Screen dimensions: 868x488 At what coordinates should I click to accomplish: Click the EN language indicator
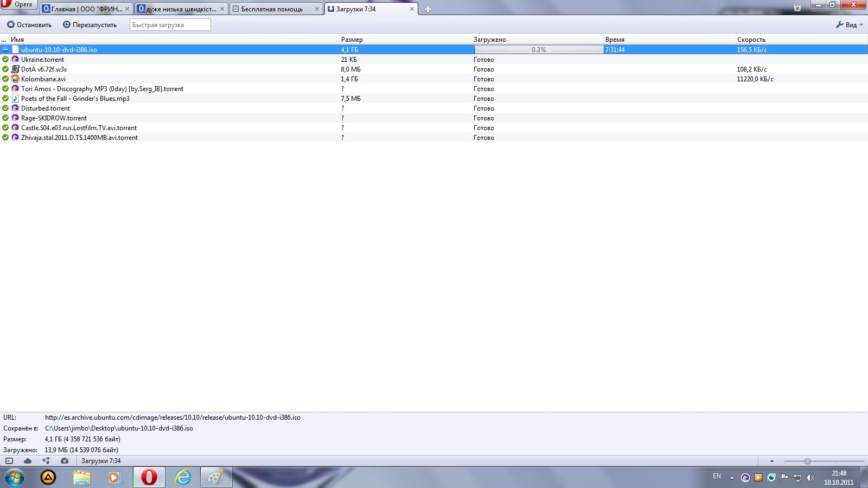click(717, 476)
